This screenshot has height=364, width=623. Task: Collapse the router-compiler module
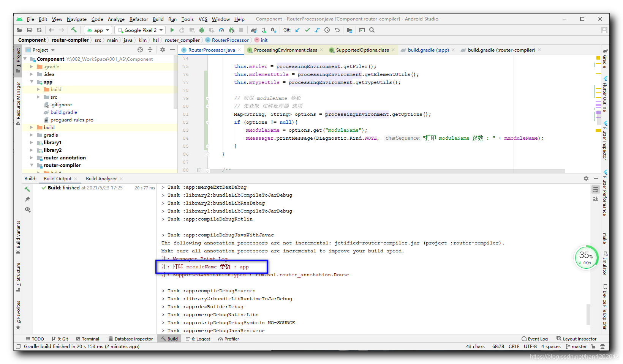pos(32,165)
